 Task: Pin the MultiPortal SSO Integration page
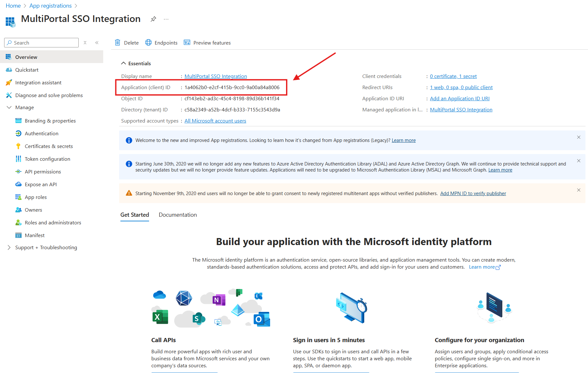(x=153, y=19)
